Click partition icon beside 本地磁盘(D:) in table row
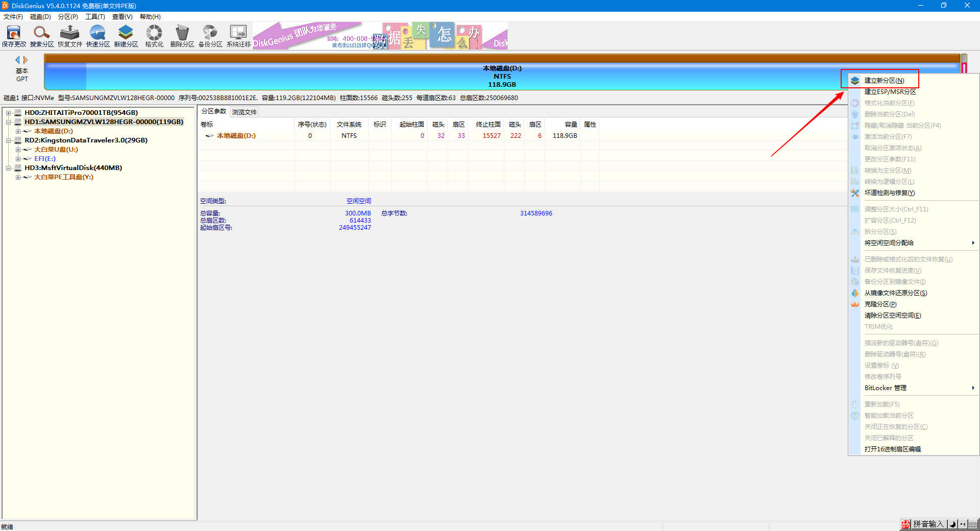Screen dimensions: 980x531 pyautogui.click(x=209, y=136)
